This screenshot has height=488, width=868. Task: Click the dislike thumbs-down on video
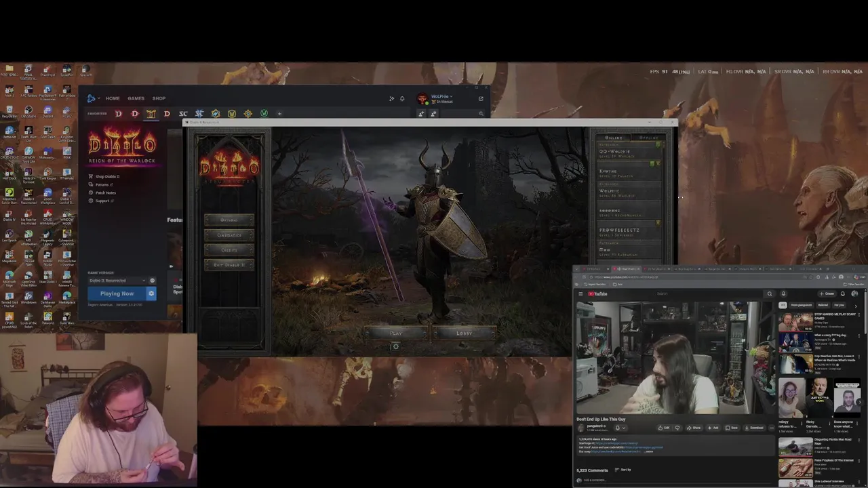(x=677, y=428)
